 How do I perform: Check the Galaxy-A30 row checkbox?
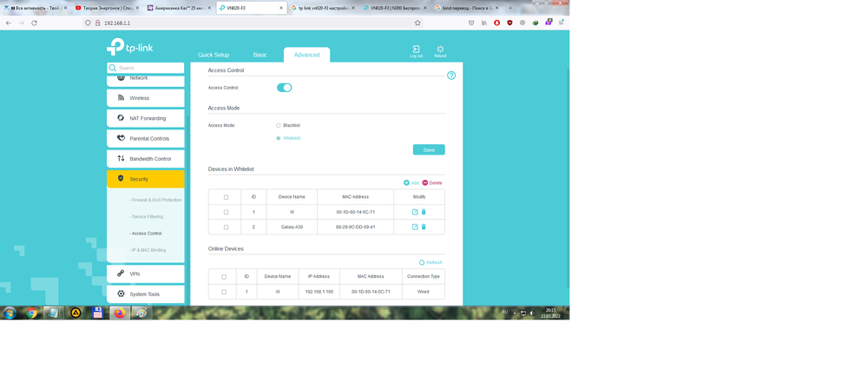(x=227, y=227)
